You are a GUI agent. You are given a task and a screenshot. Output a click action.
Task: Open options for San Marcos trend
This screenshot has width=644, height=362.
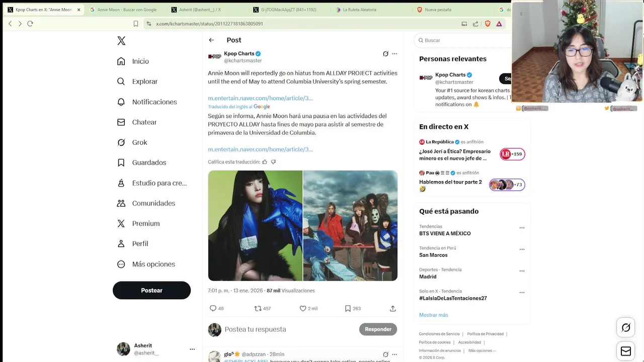pyautogui.click(x=522, y=249)
